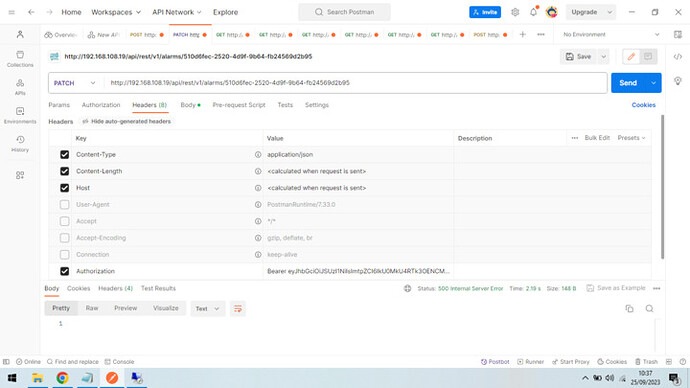Show info for the Content-Type header
Viewport: 690px width, 388px height.
click(258, 155)
